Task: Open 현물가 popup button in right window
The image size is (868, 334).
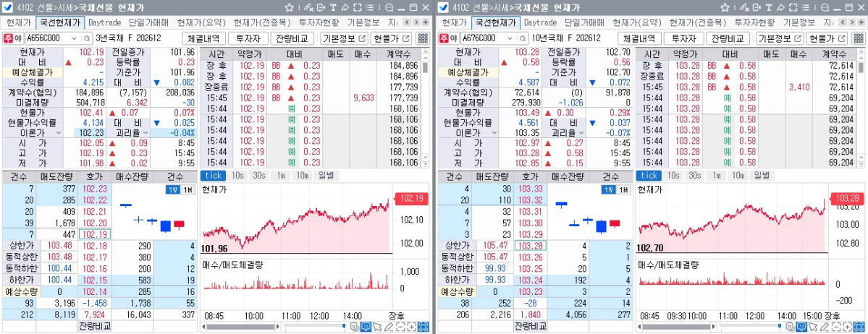Action: [826, 38]
